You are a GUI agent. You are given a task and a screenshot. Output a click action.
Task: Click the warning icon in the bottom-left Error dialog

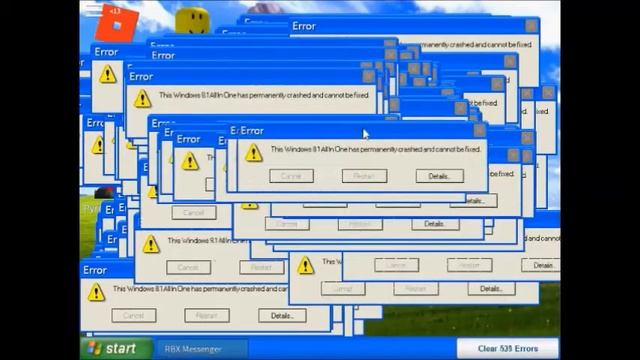point(96,293)
